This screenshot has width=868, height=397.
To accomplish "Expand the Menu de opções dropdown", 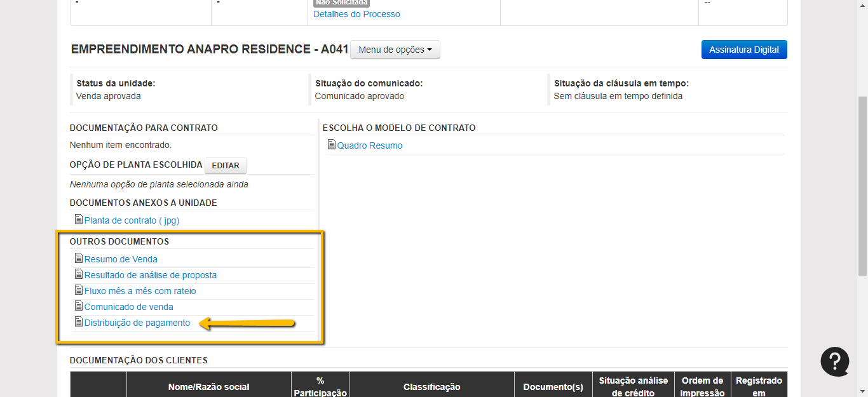I will coord(395,50).
